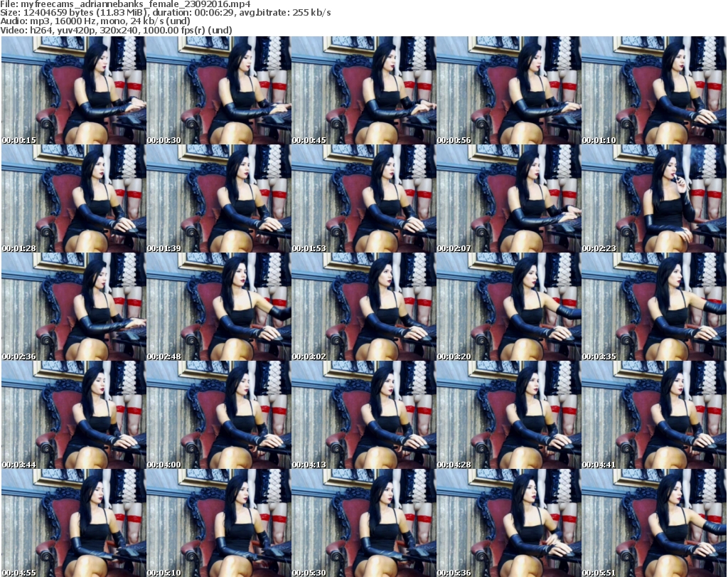This screenshot has height=577, width=728.
Task: Select the thumbnail timestamped 00:00:56
Action: pyautogui.click(x=508, y=90)
